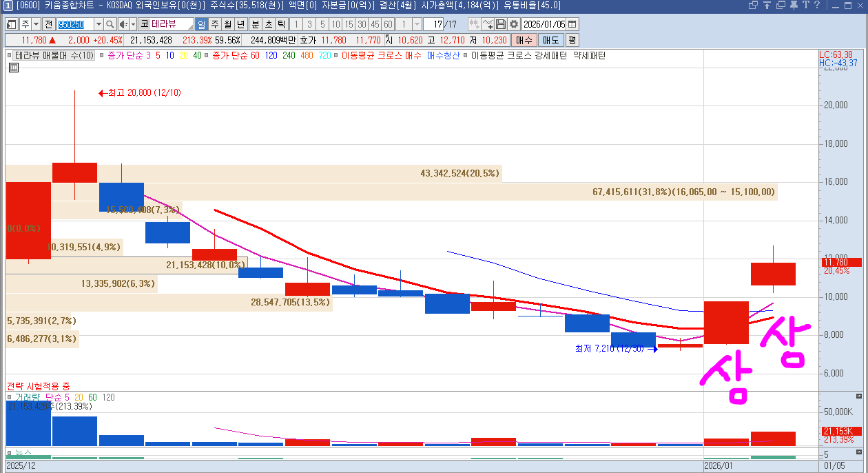Select the 일 (daily) period toggle
This screenshot has width=868, height=473.
(x=201, y=24)
